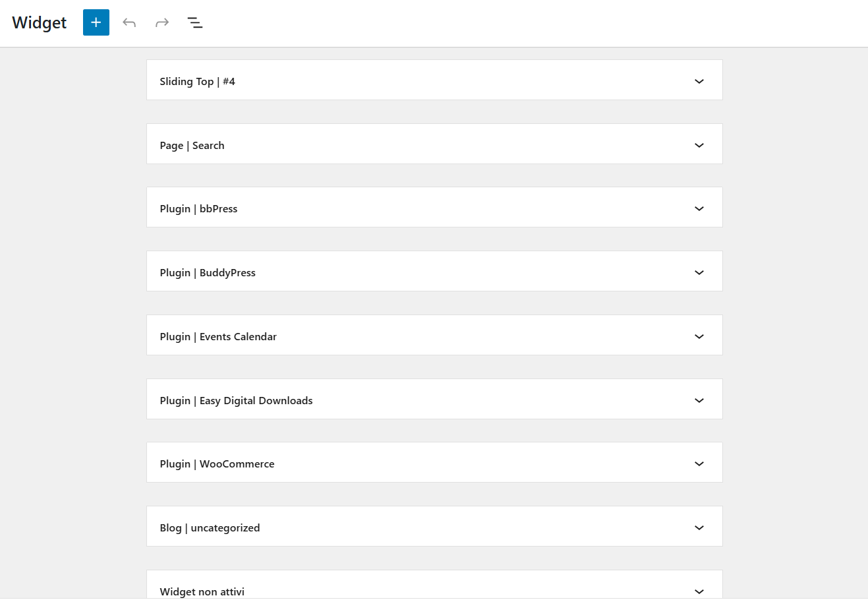Viewport: 868px width, 600px height.
Task: Select the Sliding Top | #4 title
Action: coord(197,82)
